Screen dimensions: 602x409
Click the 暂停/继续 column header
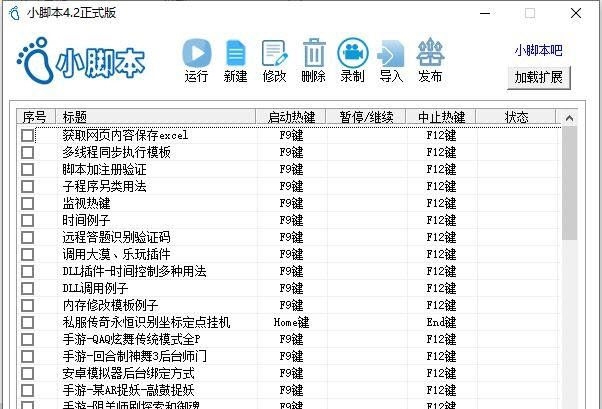(x=366, y=117)
